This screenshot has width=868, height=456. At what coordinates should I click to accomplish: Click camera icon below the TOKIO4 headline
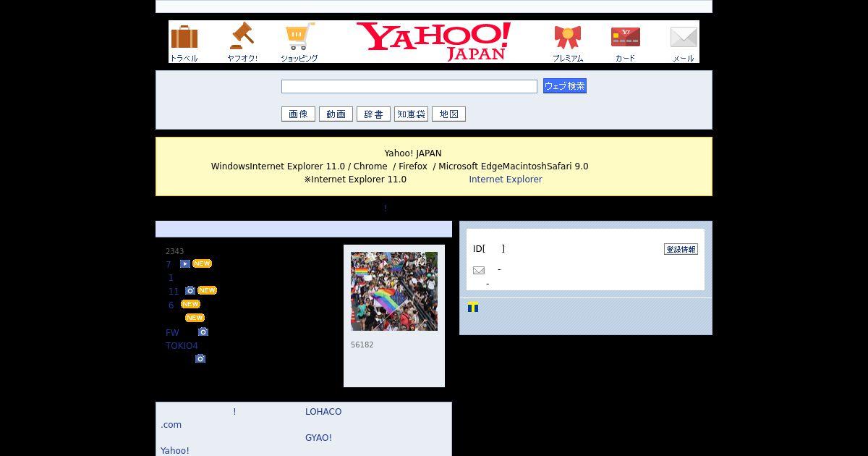click(x=200, y=358)
